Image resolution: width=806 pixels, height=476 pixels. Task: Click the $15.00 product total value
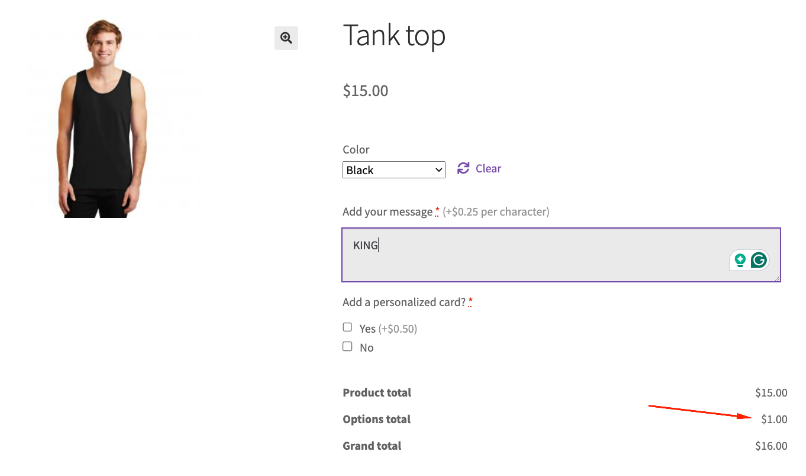771,393
